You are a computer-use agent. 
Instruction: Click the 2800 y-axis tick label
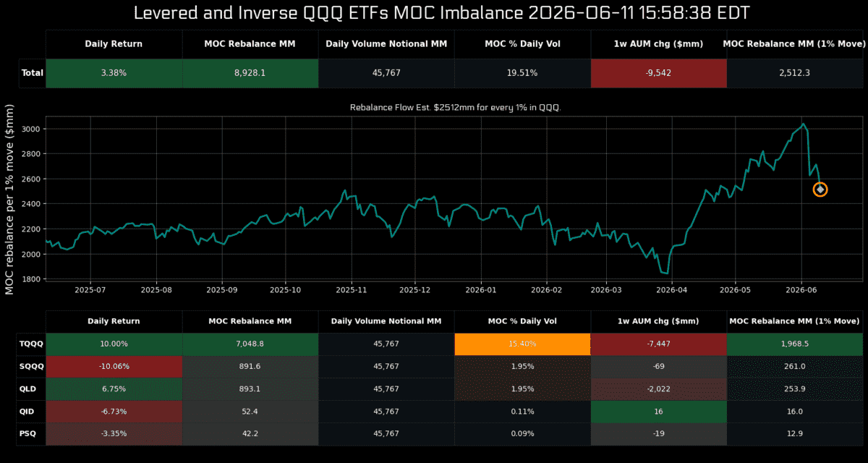31,154
